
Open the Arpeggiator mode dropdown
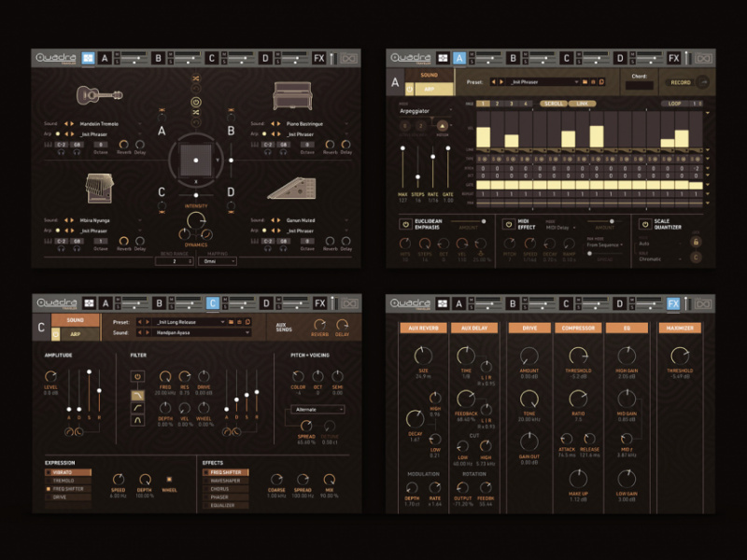tap(425, 109)
